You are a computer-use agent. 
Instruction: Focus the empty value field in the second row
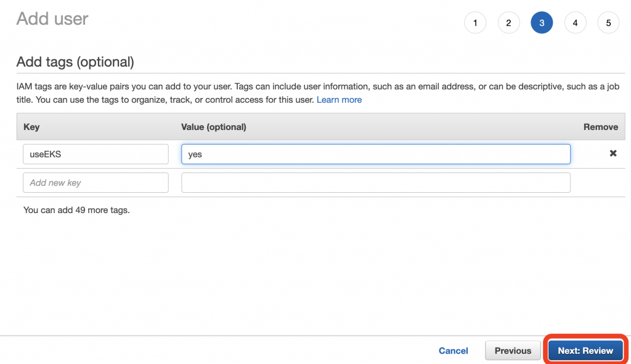(x=375, y=182)
